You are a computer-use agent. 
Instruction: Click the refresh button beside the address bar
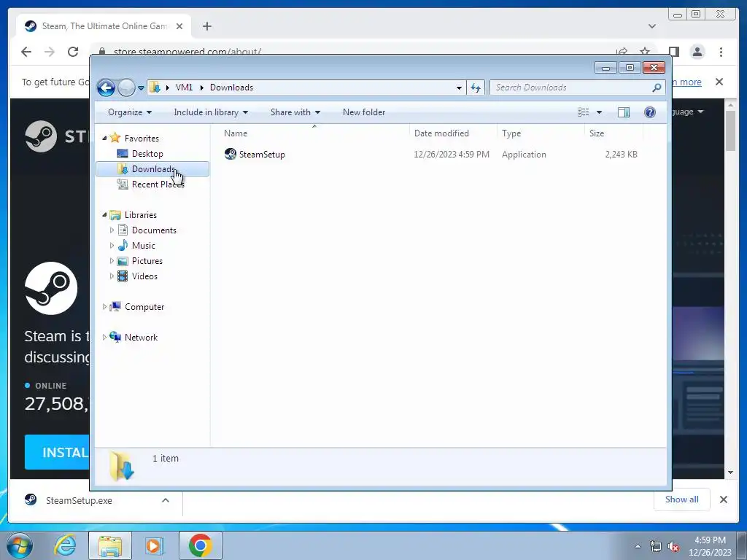tap(476, 87)
